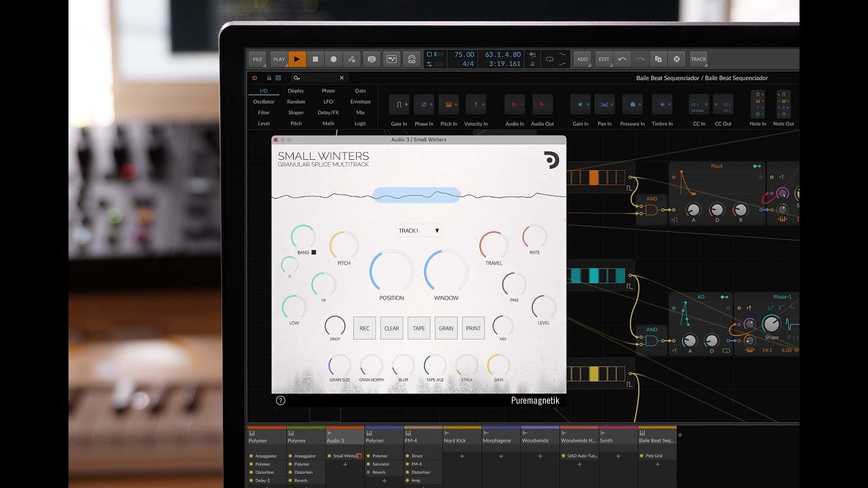Toggle the BAND square checkbox

coord(314,252)
